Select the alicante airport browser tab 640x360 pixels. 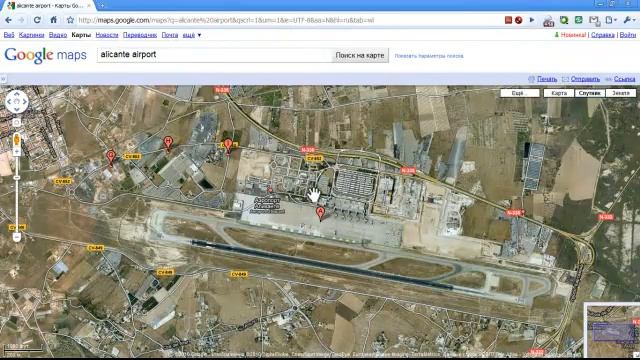(x=49, y=6)
